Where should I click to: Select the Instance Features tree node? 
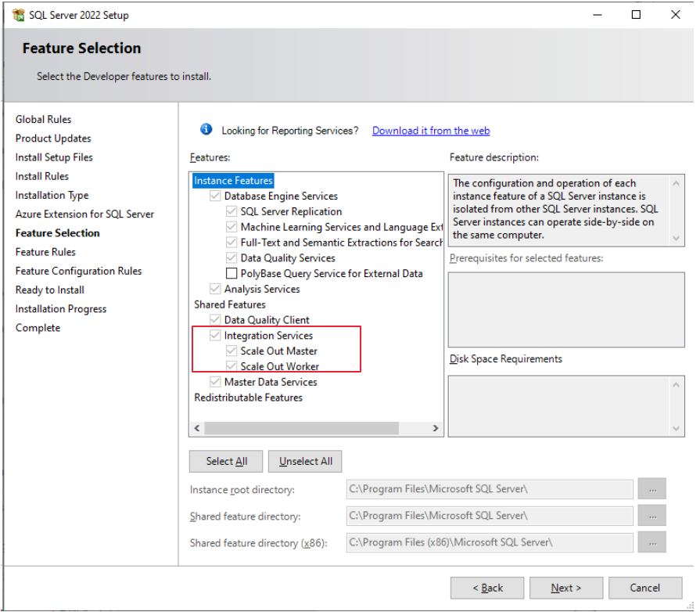tap(233, 181)
